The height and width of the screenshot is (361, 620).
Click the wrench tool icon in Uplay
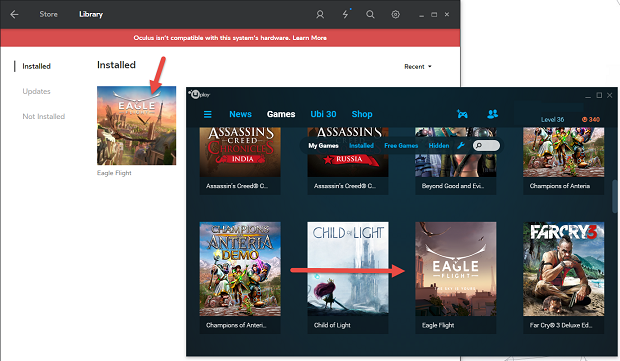click(461, 146)
